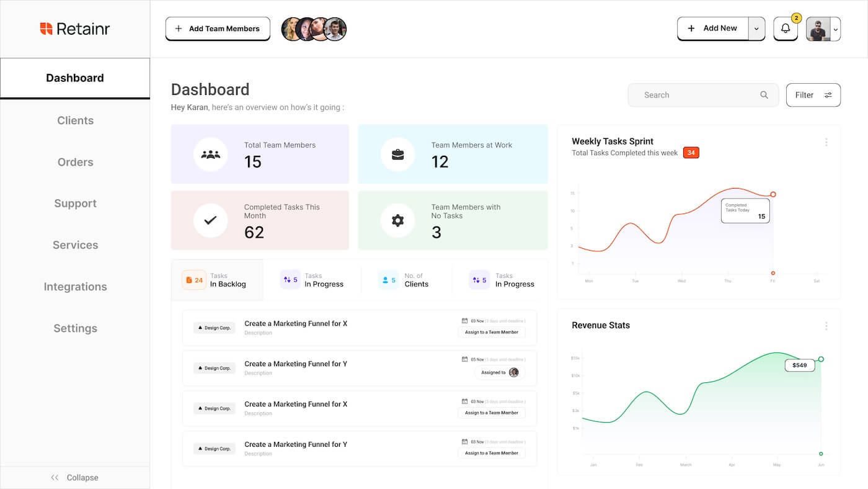Click Assign to a Team Member on first task
868x489 pixels.
point(491,332)
